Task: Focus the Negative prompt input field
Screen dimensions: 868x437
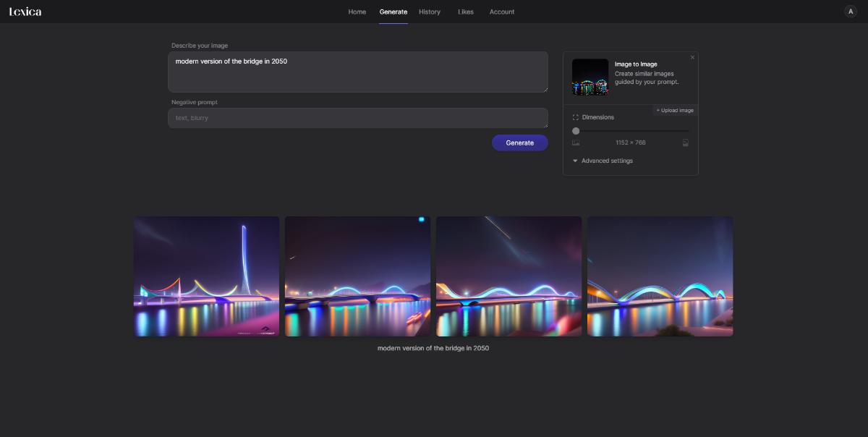Action: click(x=358, y=118)
